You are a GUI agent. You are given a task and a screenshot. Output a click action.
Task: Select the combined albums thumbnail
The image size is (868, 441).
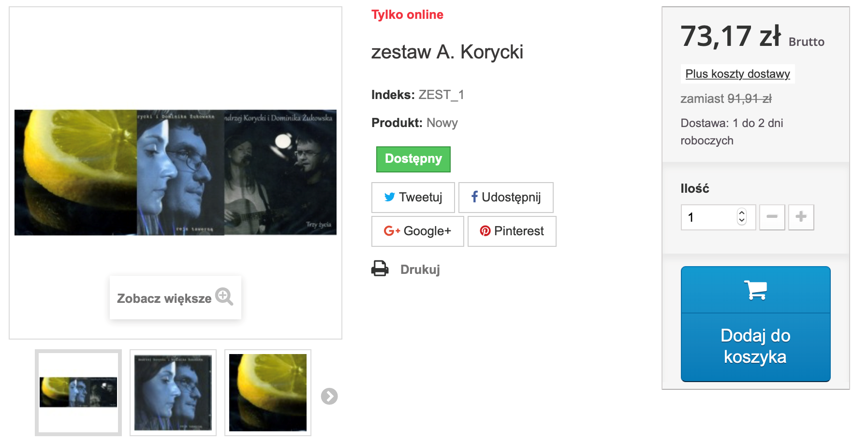[78, 393]
